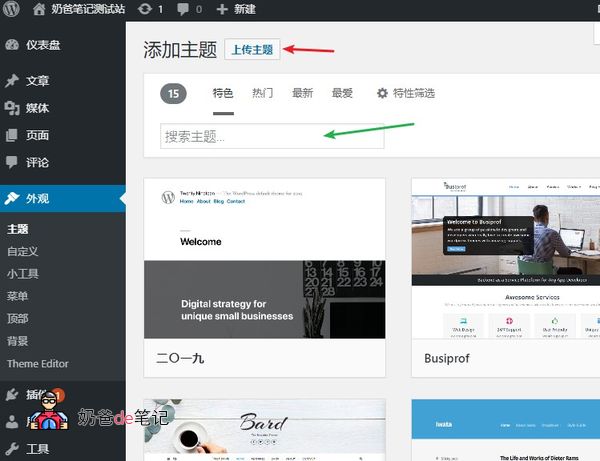The height and width of the screenshot is (461, 600).
Task: Select the 主题 submenu entry
Action: pos(18,229)
